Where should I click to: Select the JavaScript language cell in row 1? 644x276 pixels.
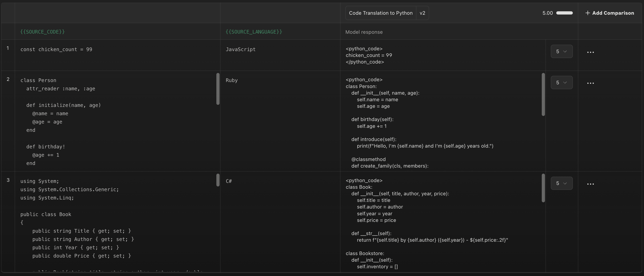[240, 50]
